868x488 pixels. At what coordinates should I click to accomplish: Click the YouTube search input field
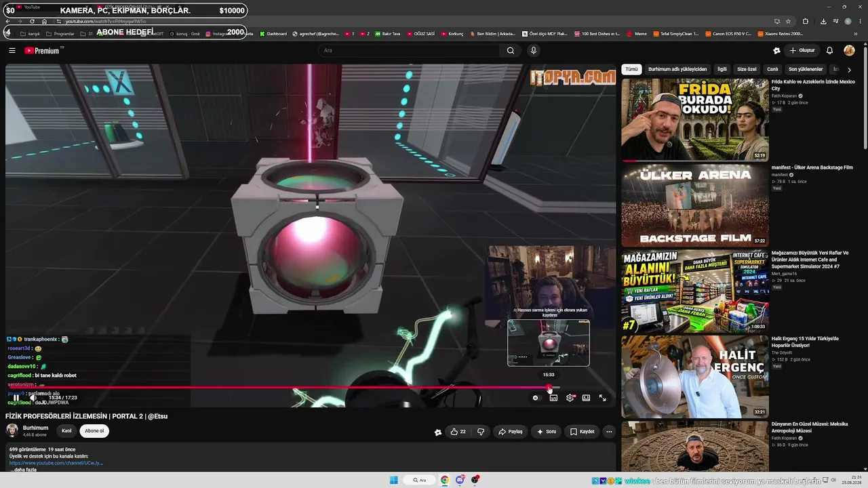410,50
